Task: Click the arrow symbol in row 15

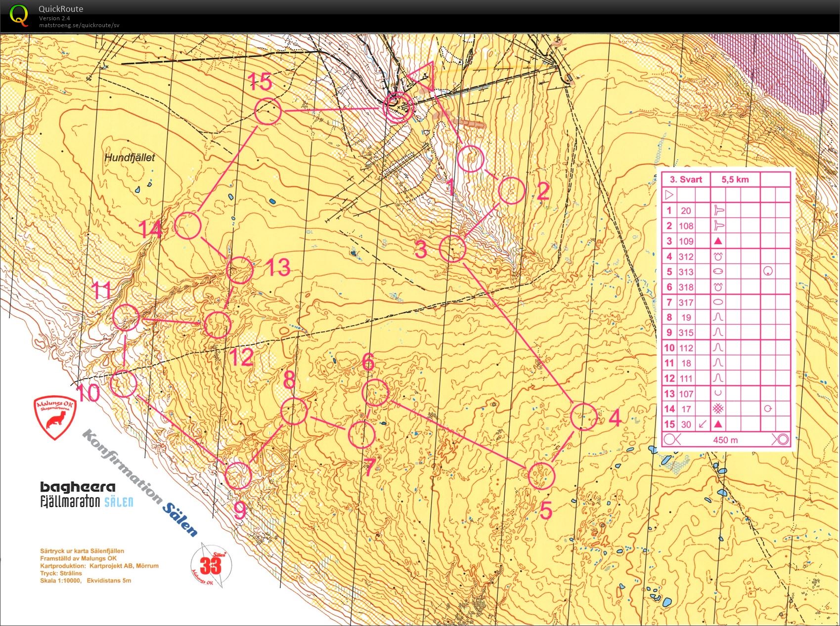Action: click(702, 424)
